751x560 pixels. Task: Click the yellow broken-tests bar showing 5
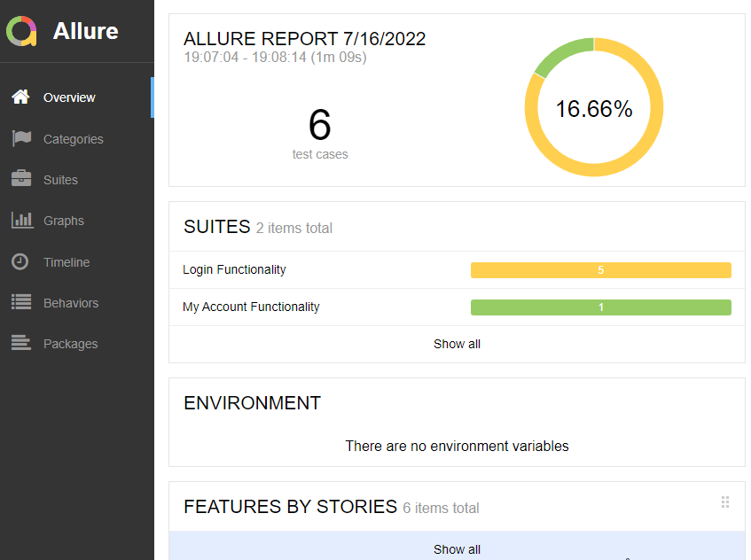tap(600, 270)
